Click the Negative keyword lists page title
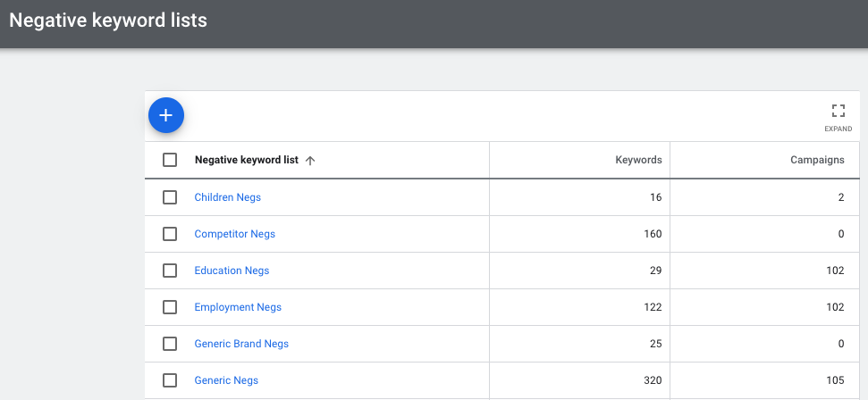 pyautogui.click(x=108, y=20)
